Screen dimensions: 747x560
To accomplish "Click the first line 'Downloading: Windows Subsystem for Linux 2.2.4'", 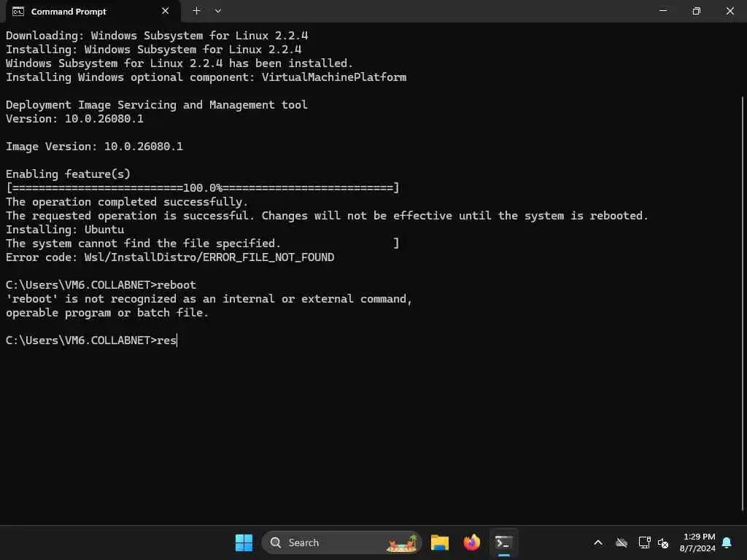I will pos(157,36).
